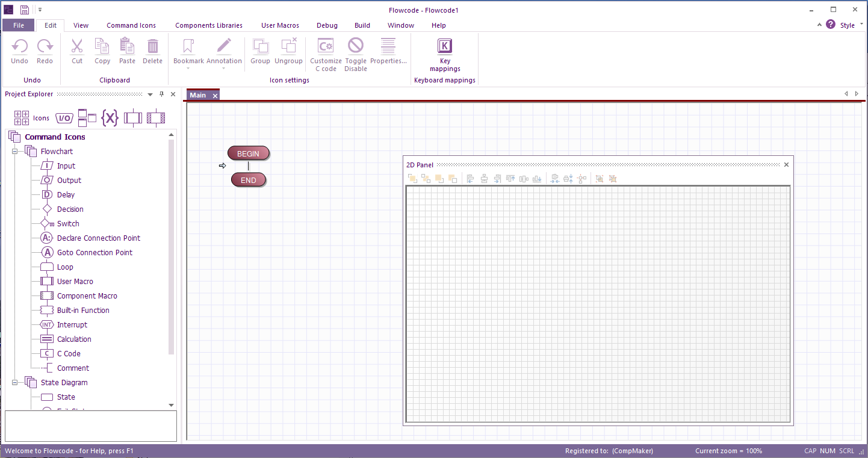Open the File menu tab
This screenshot has width=868, height=458.
tap(19, 25)
